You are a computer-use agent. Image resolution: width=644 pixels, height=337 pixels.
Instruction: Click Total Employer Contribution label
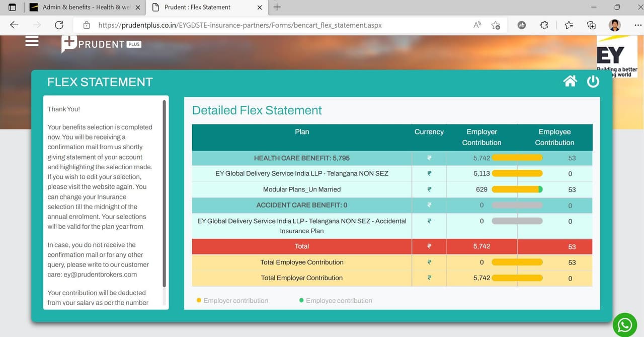coord(302,278)
